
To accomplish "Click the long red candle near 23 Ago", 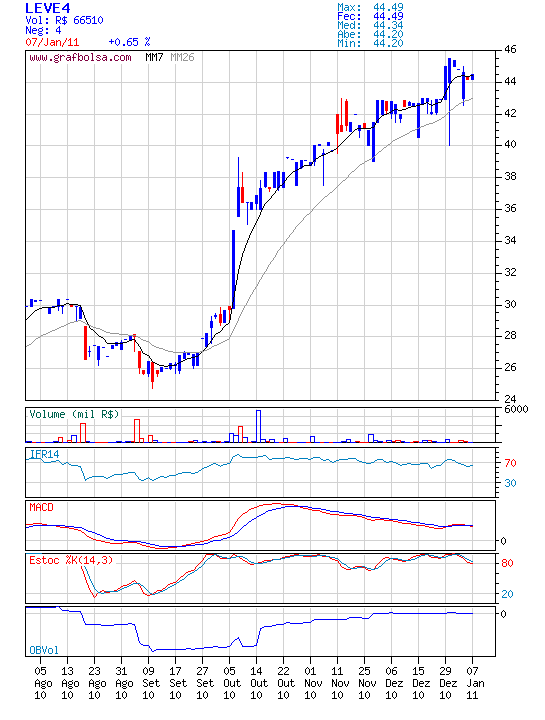I will coord(85,343).
